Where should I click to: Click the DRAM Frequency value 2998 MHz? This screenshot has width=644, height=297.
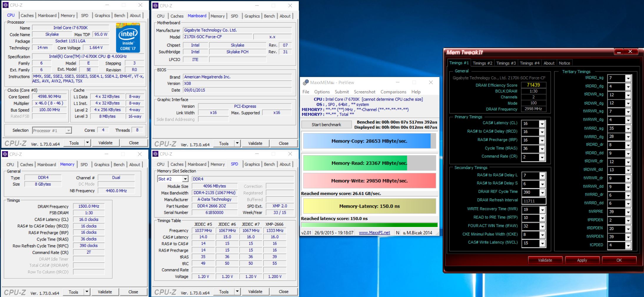tap(533, 109)
